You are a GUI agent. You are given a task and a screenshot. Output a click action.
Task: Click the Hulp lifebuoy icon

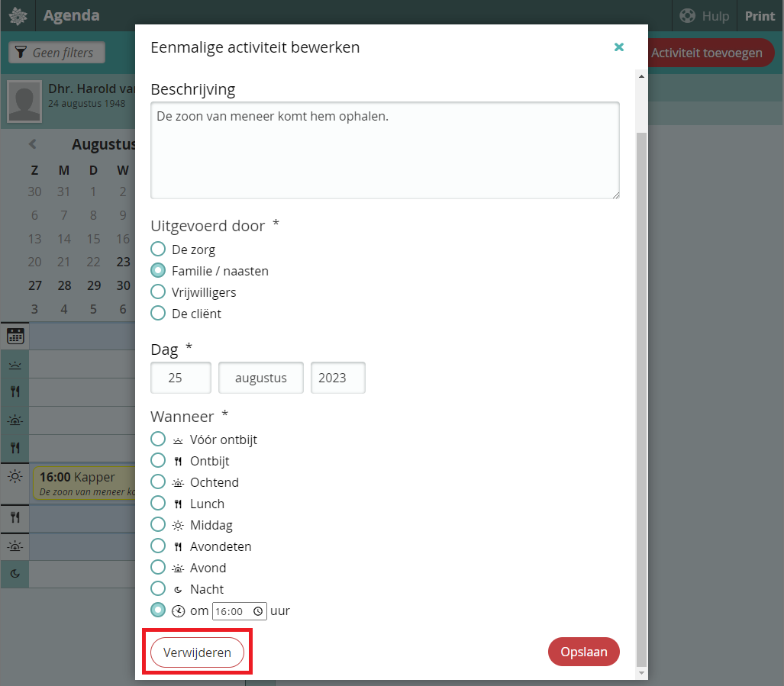click(x=687, y=16)
